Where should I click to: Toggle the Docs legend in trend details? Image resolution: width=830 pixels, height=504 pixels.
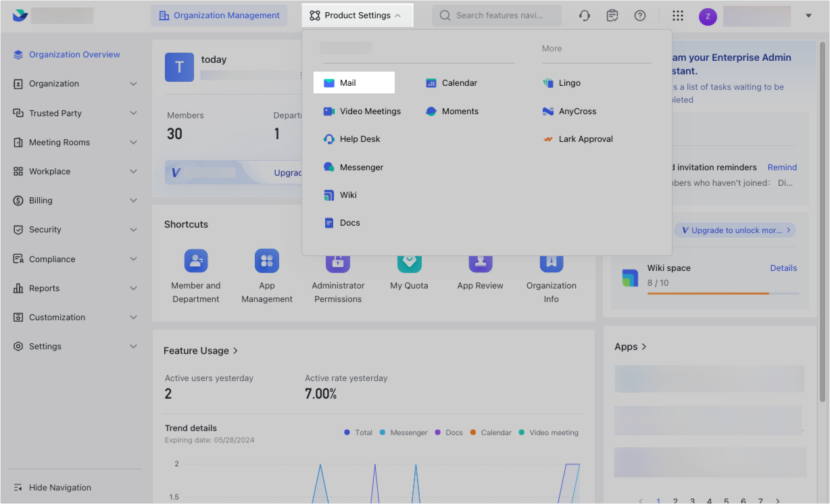pos(448,432)
